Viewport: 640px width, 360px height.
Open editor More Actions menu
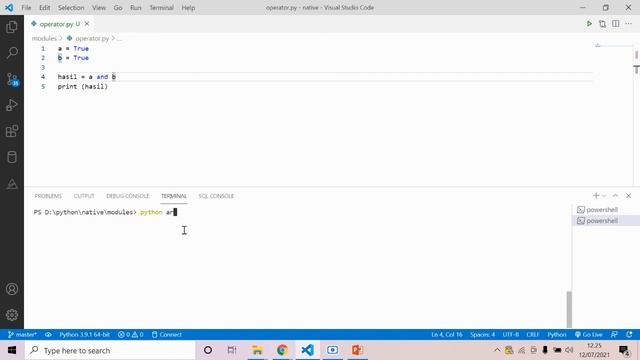[x=629, y=24]
